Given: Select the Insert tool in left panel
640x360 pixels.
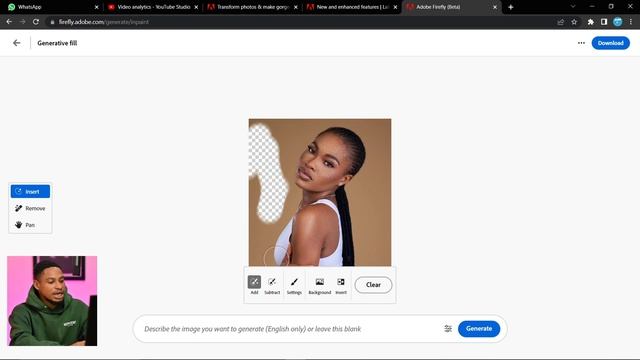Looking at the screenshot, I should pyautogui.click(x=30, y=191).
